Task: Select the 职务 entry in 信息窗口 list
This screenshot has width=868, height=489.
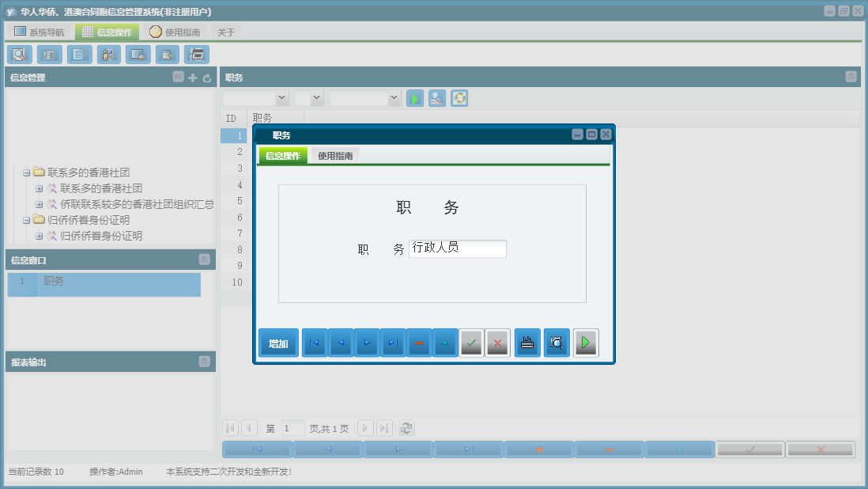Action: click(104, 284)
